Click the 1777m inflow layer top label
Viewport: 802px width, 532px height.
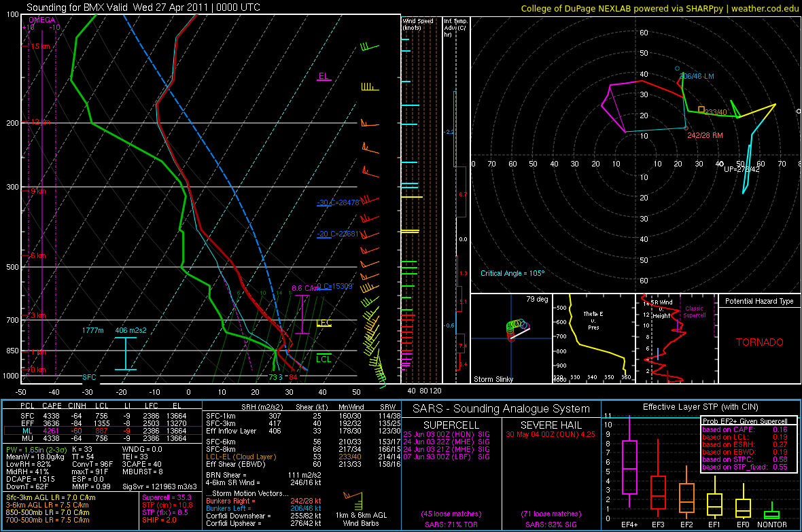click(x=92, y=330)
